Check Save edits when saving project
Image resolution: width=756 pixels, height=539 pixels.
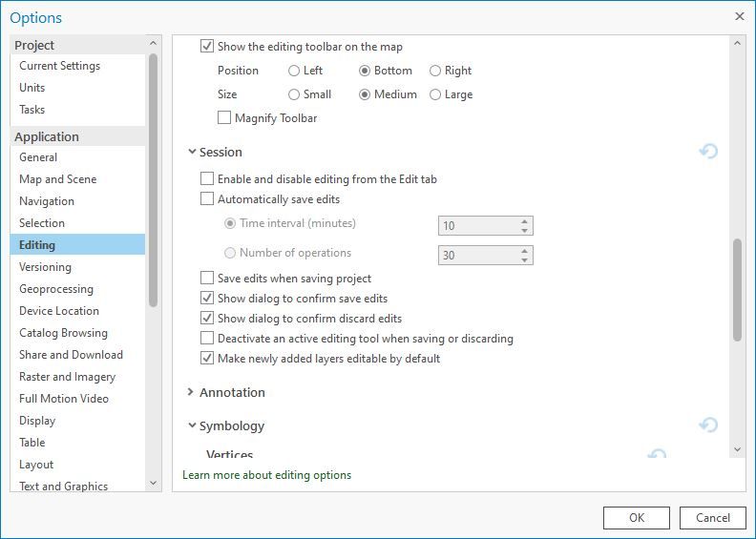(x=207, y=278)
